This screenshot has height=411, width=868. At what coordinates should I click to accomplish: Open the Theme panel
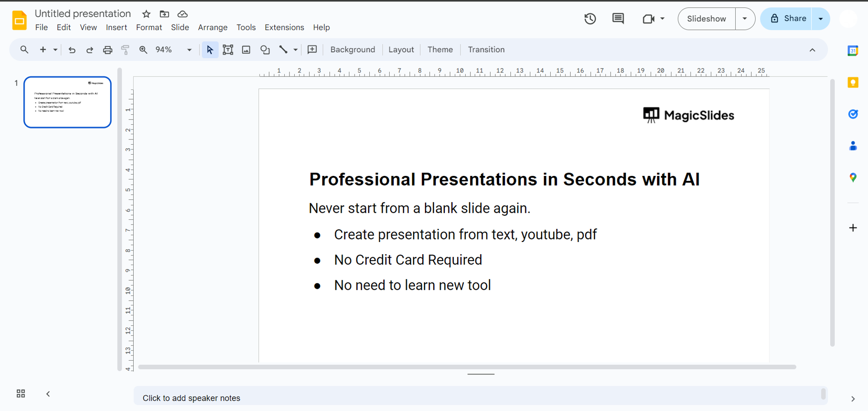(x=440, y=50)
